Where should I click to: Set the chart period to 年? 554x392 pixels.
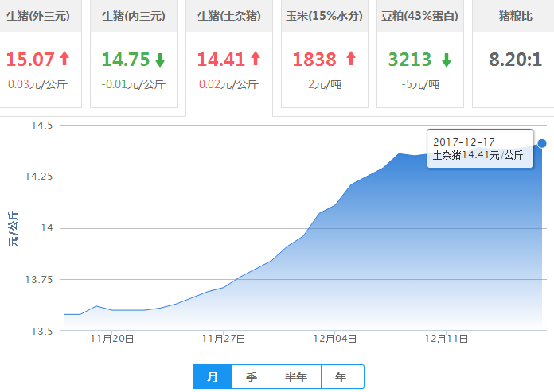click(341, 377)
